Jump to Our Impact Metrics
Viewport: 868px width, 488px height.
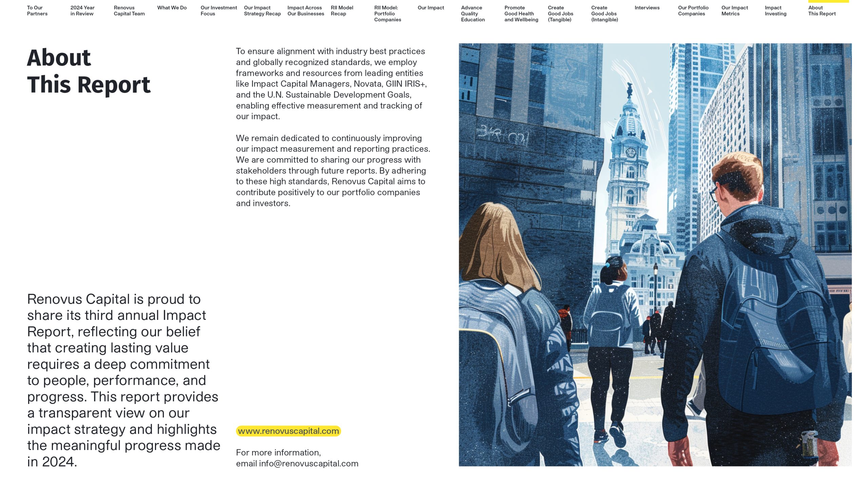(735, 11)
